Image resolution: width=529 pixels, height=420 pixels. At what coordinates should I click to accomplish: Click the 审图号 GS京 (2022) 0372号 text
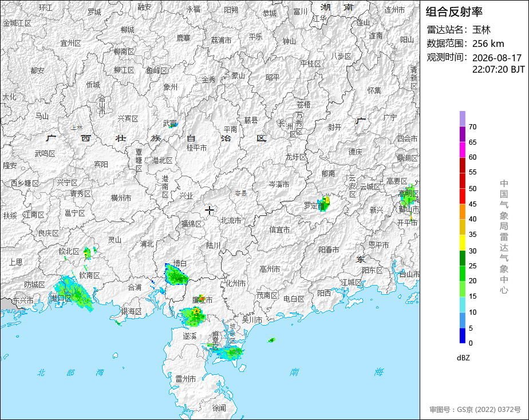coord(475,410)
